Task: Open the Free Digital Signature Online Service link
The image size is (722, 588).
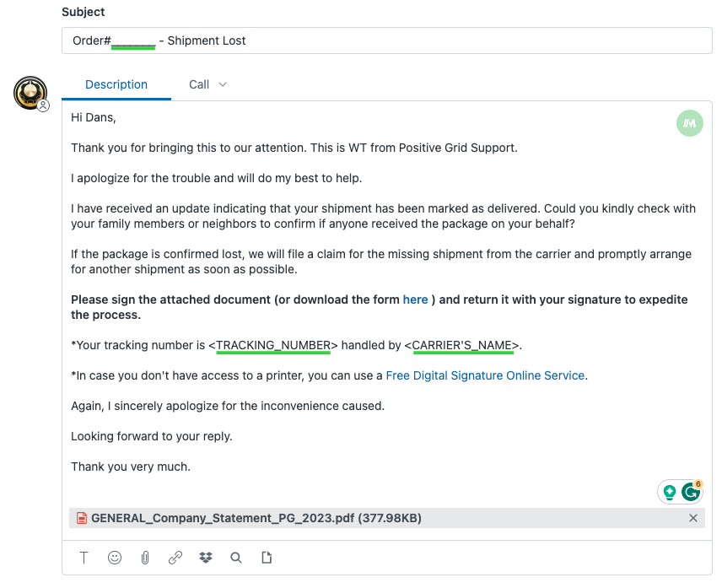Action: pos(485,375)
